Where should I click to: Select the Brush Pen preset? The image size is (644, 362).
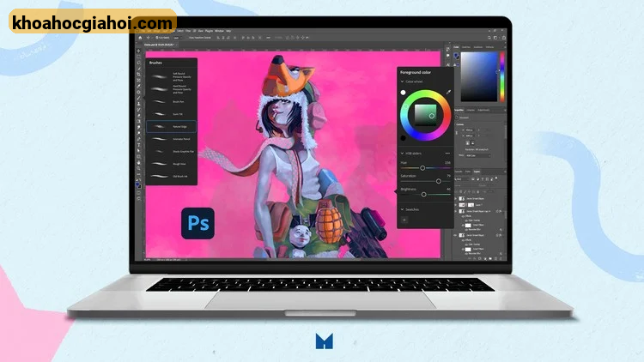click(171, 102)
